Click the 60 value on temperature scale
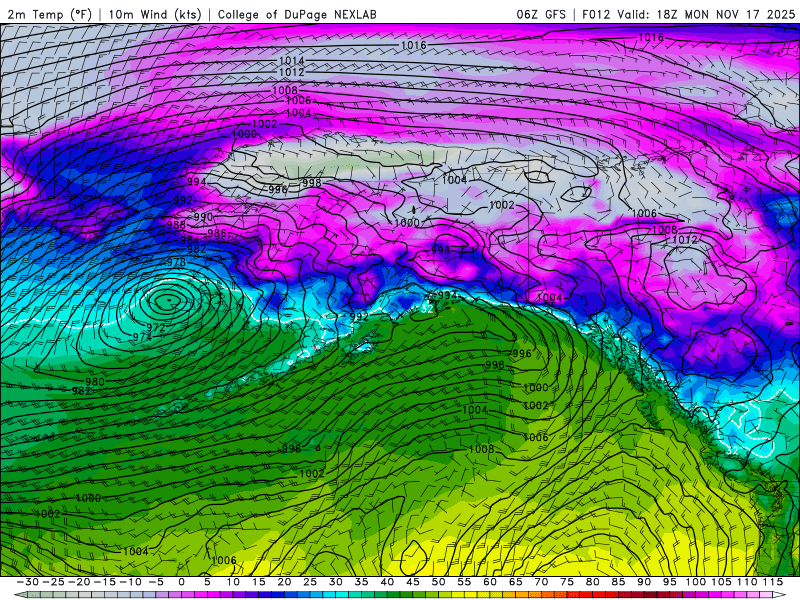The height and width of the screenshot is (600, 800). click(490, 582)
